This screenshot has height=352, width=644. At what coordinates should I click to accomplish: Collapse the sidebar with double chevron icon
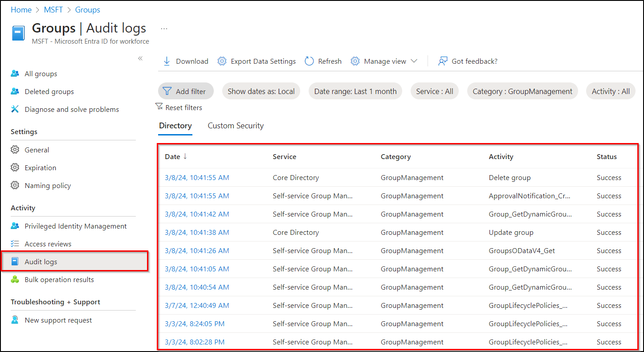point(140,58)
